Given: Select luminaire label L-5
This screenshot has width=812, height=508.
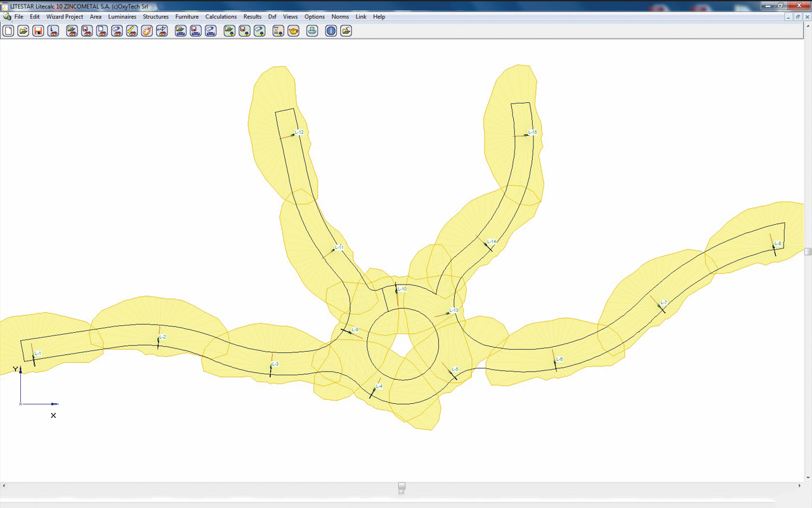Looking at the screenshot, I should [x=455, y=370].
